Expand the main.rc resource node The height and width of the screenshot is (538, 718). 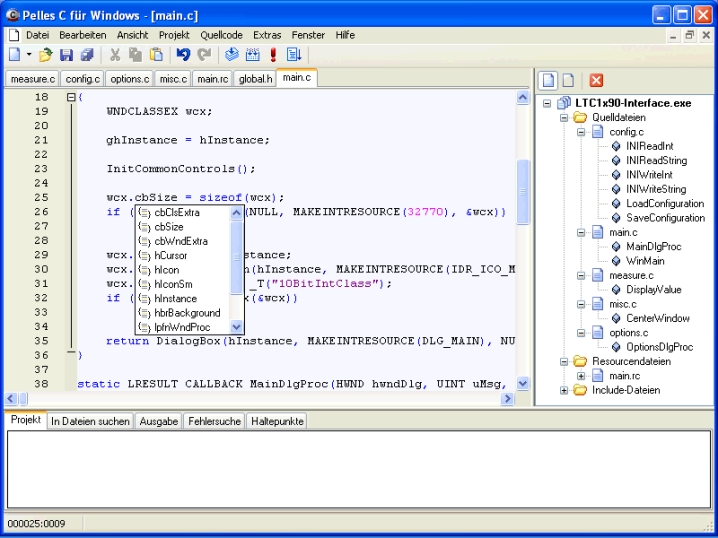[582, 376]
